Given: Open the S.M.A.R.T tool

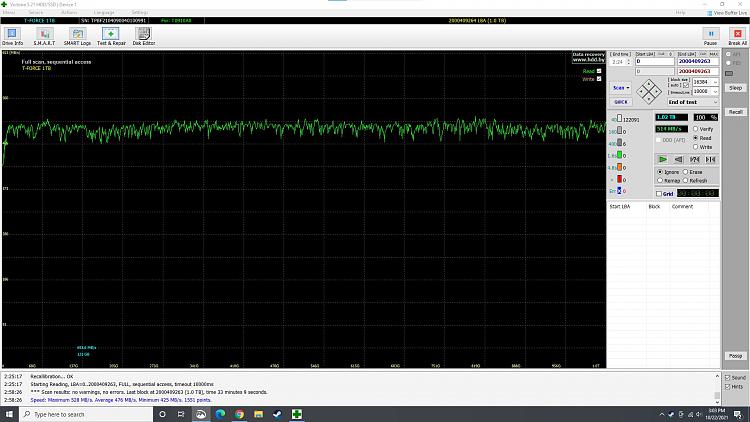Looking at the screenshot, I should pyautogui.click(x=44, y=36).
